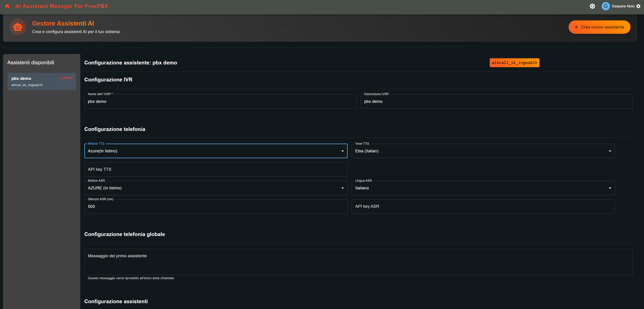This screenshot has height=309, width=644.
Task: Click the robot icon in Gestore Assistenti header
Action: [x=17, y=27]
